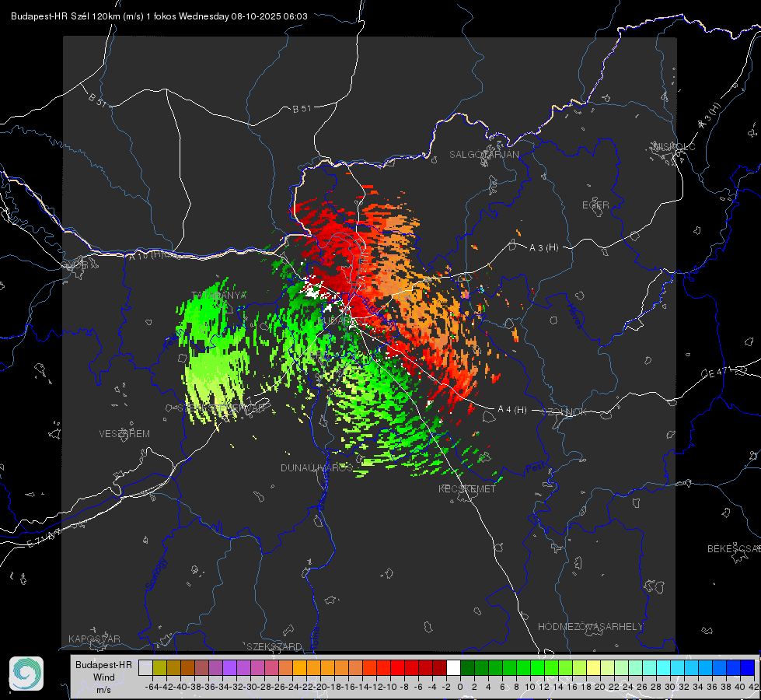This screenshot has width=761, height=700.
Task: Click the -64 value in the legend
Action: point(152,687)
